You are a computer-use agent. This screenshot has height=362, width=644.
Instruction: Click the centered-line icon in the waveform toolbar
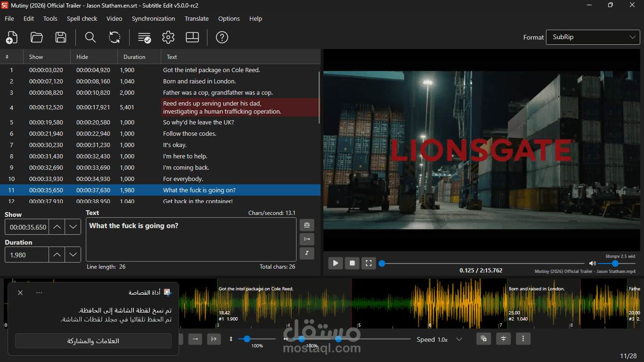pos(504,338)
